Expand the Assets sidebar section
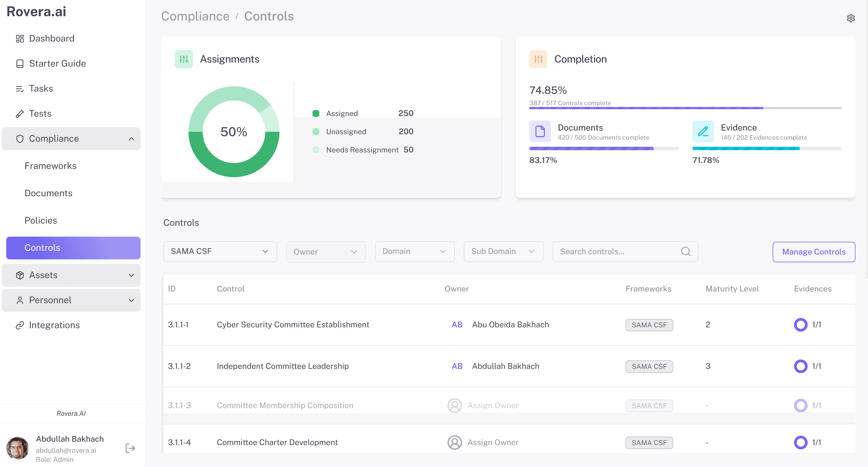The image size is (868, 467). [x=131, y=275]
